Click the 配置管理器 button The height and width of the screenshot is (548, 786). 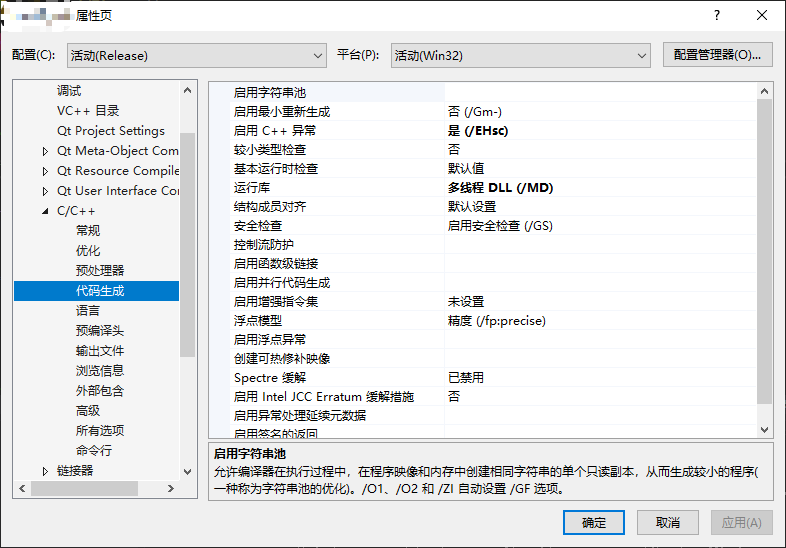coord(717,55)
